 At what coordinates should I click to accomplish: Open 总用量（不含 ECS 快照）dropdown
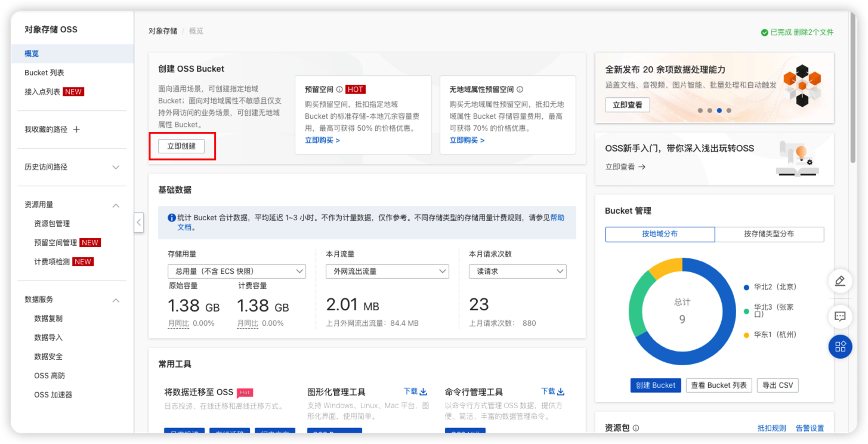(x=237, y=272)
